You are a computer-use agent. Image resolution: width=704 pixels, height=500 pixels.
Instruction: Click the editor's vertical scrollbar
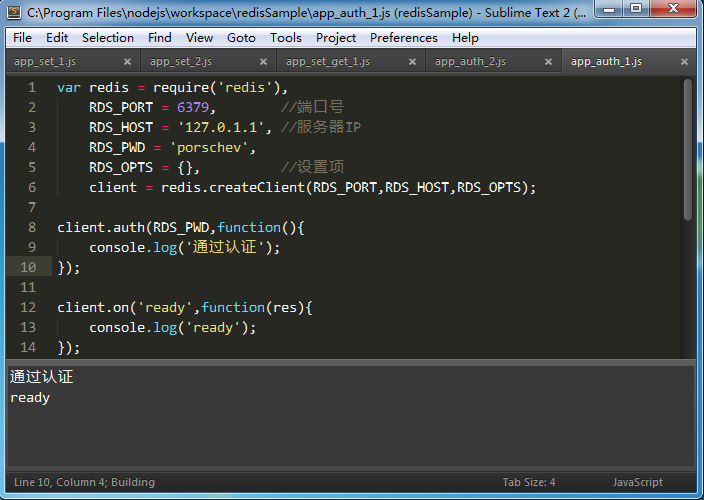687,150
